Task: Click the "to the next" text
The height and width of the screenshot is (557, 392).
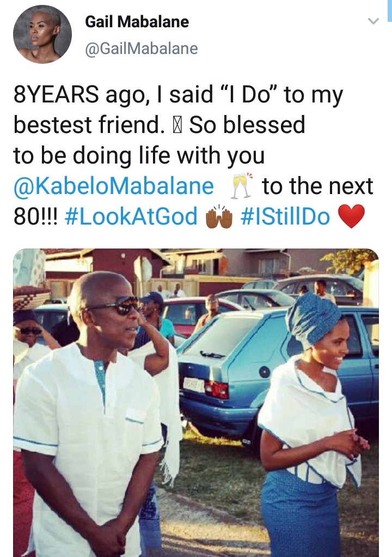Action: coord(317,186)
